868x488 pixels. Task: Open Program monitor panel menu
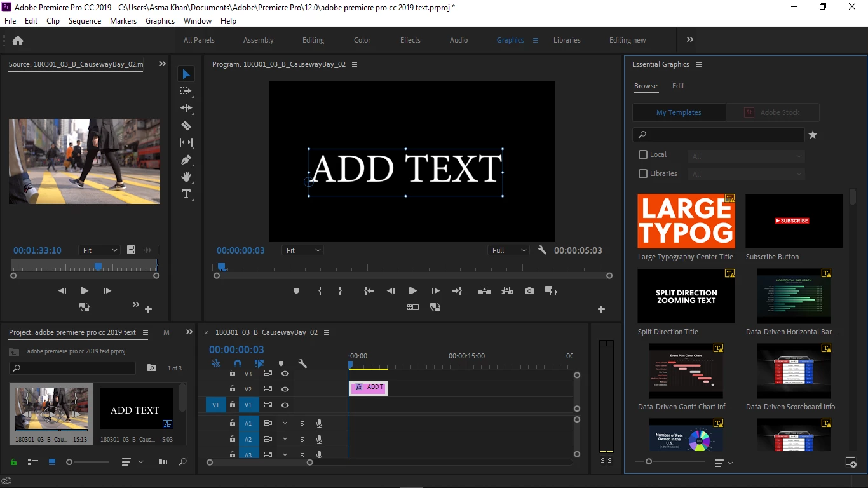click(355, 64)
